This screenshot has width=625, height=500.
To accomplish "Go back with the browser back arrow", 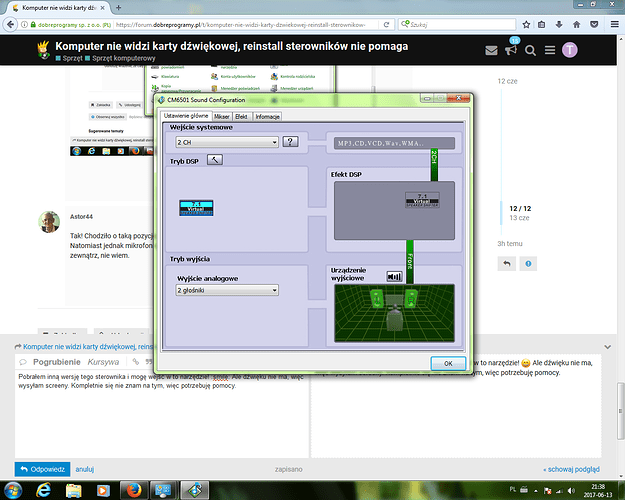I will click(10, 25).
